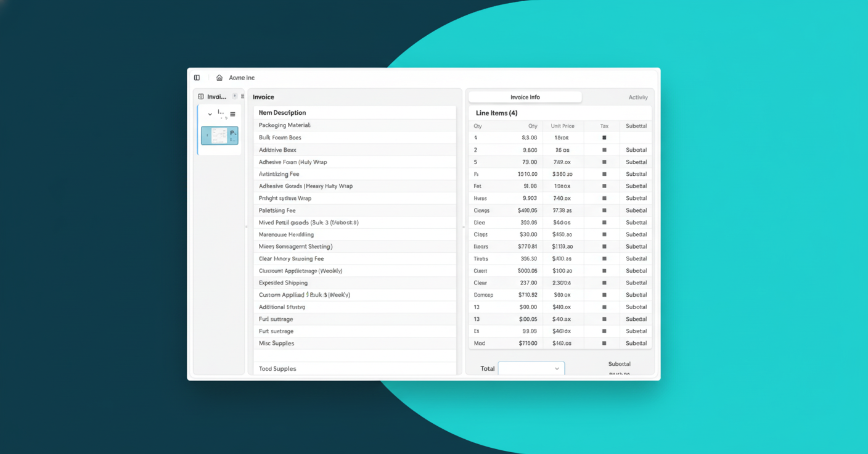
Task: Click the $30.00 quantity cell
Action: pyautogui.click(x=528, y=234)
